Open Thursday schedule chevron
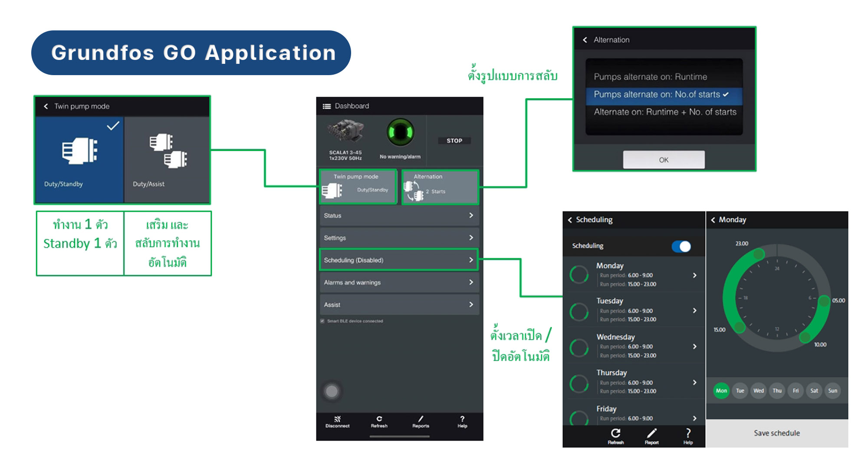Screen dimensions: 868x469 click(695, 382)
